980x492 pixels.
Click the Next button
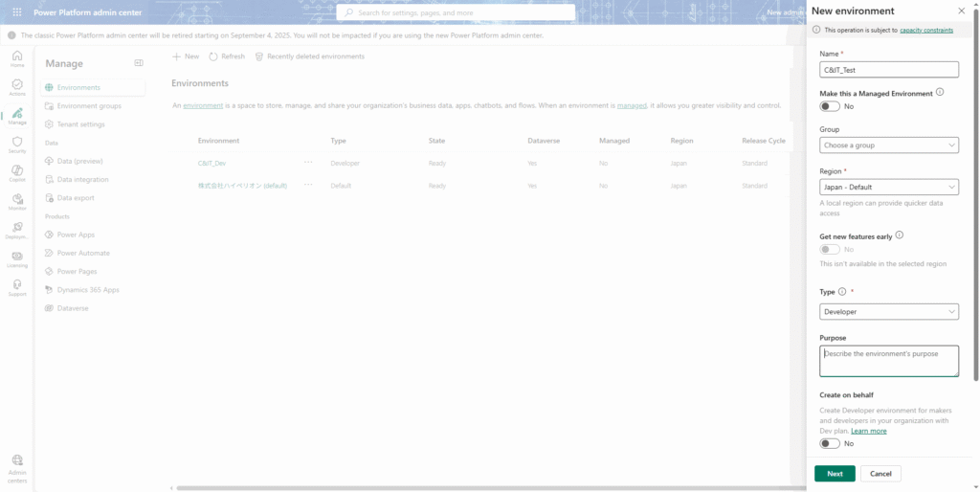(x=835, y=474)
